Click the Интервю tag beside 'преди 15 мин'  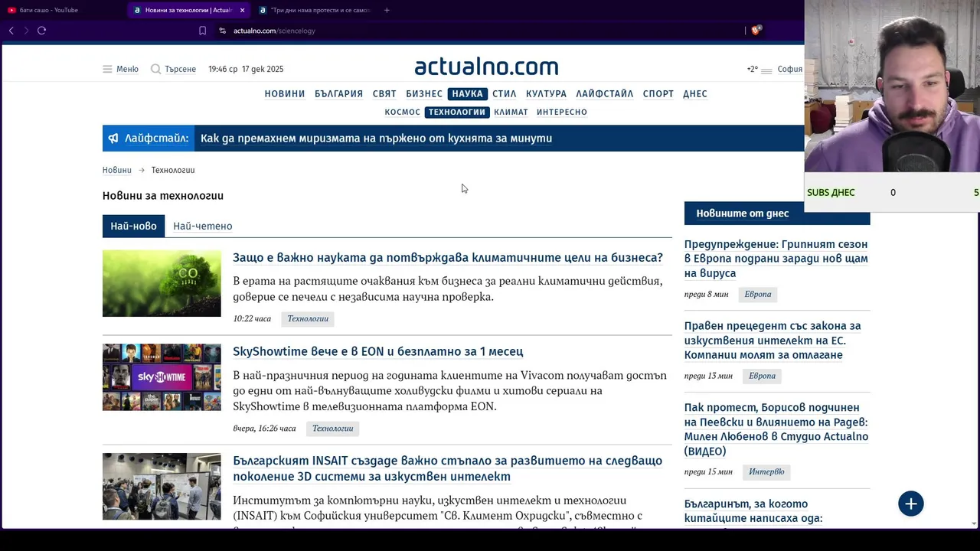click(x=766, y=472)
